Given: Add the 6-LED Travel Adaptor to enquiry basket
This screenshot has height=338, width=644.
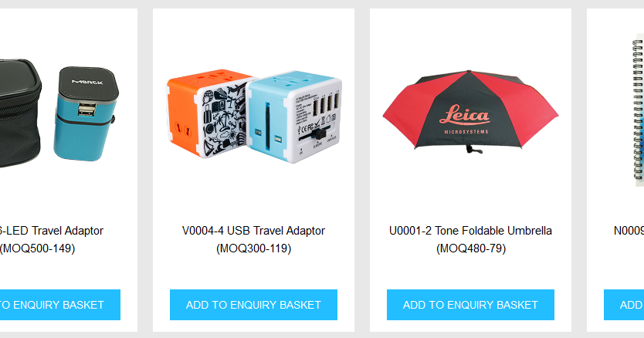Looking at the screenshot, I should pos(60,305).
